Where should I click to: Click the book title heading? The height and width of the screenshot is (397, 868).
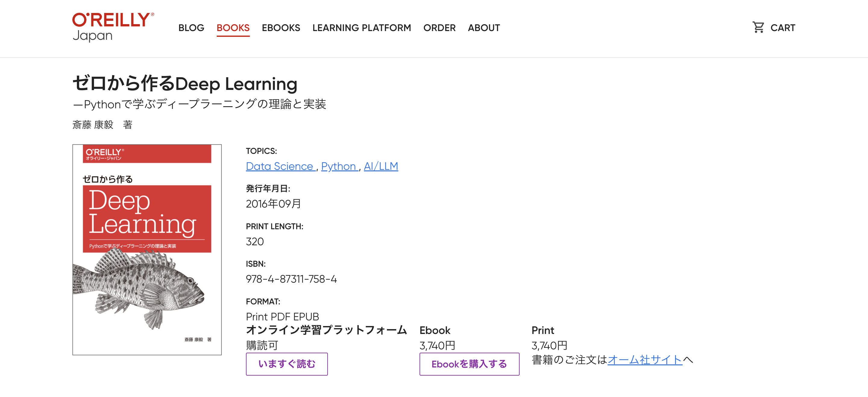(x=185, y=83)
